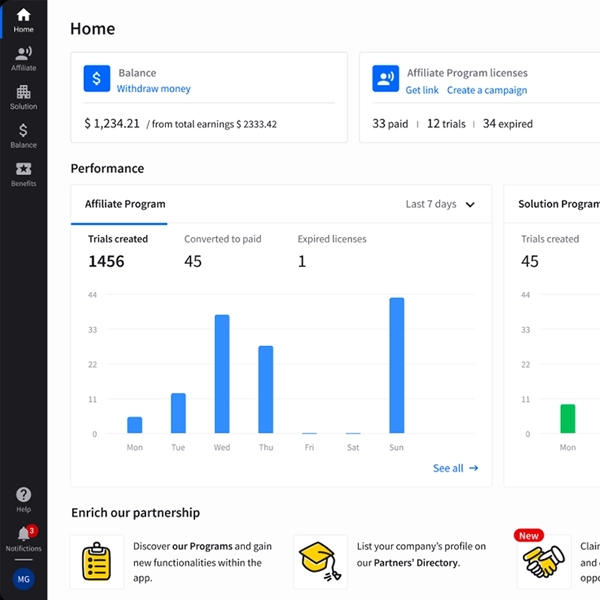The height and width of the screenshot is (600, 600).
Task: Open Help from the sidebar
Action: pos(23,500)
